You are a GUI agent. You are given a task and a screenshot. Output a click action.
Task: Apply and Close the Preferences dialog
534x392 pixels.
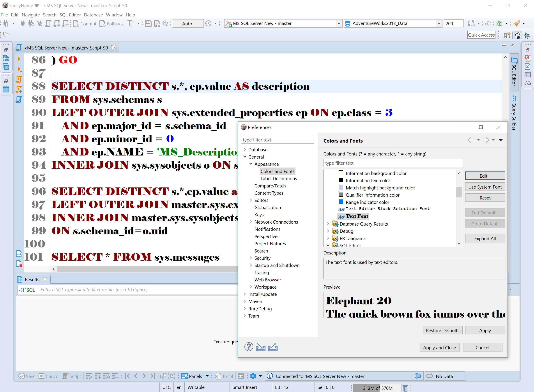[x=439, y=347]
